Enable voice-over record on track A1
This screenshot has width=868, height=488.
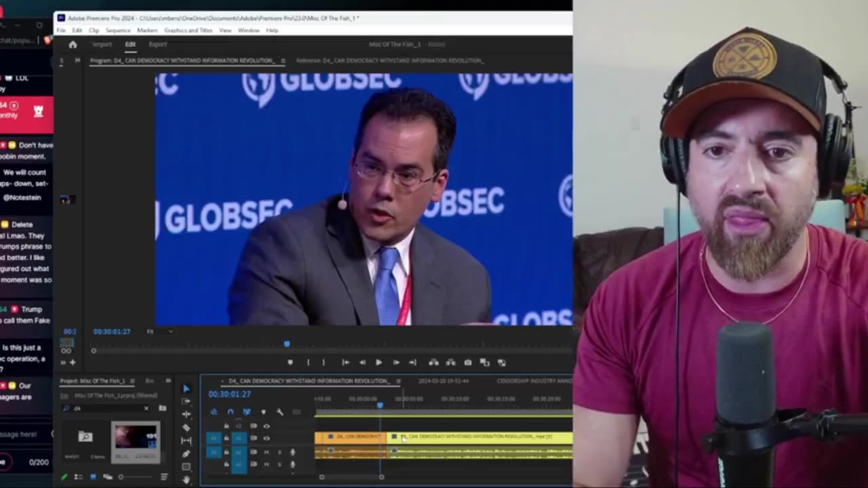293,452
